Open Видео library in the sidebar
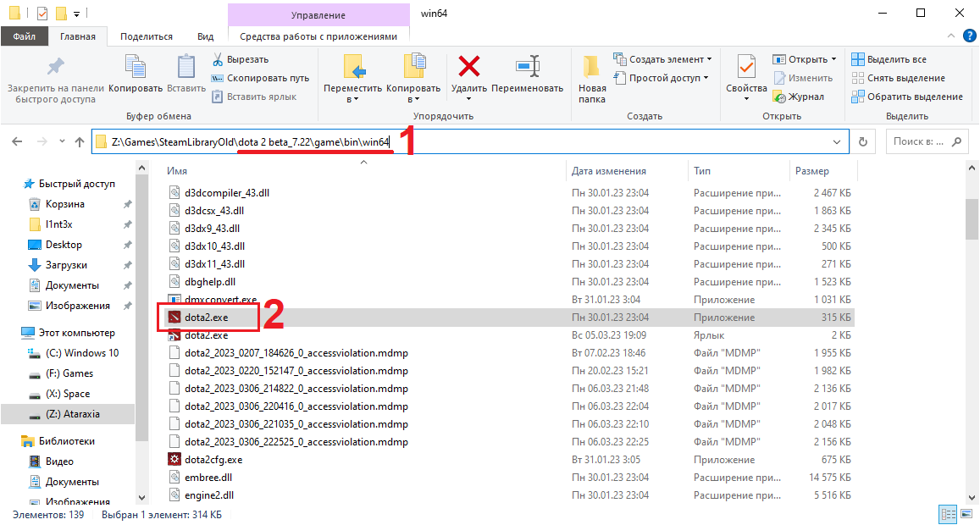980x525 pixels. click(52, 461)
